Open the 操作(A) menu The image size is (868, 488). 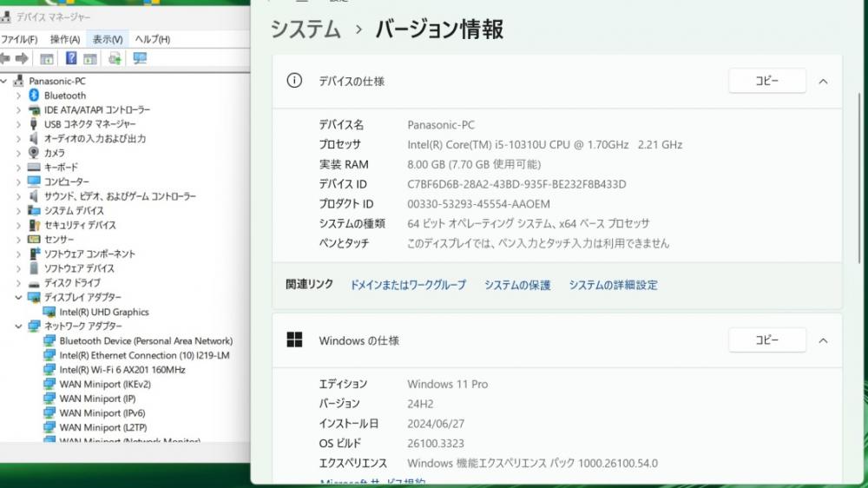point(65,39)
